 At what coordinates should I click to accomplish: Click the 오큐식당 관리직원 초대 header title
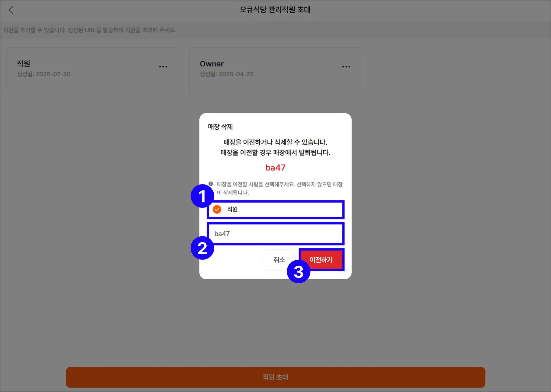(275, 10)
